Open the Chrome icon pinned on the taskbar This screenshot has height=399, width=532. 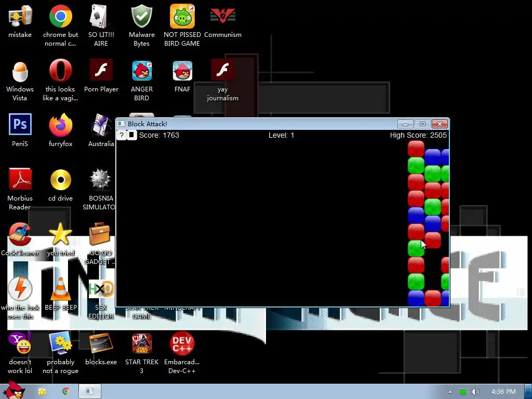tap(66, 392)
